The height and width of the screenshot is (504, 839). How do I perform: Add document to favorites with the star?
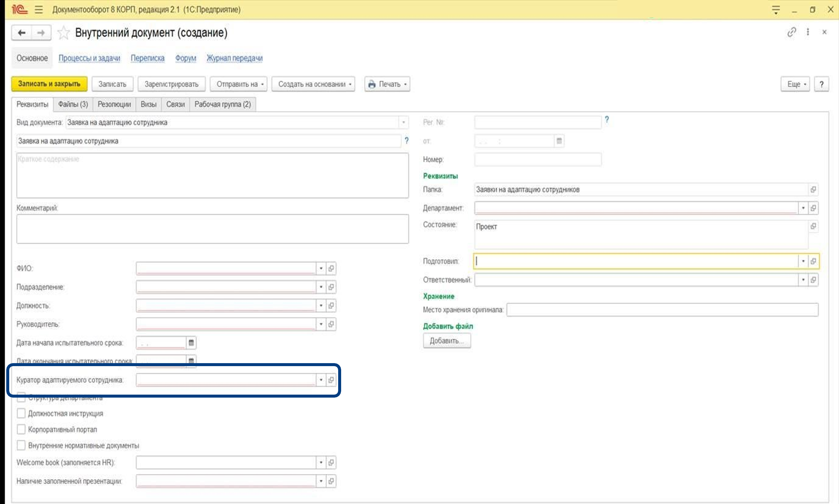[x=64, y=33]
